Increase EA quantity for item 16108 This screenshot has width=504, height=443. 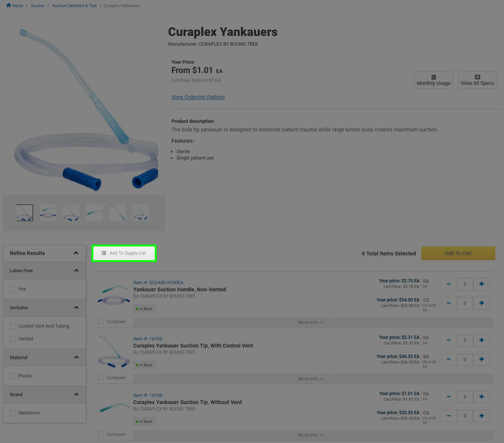pyautogui.click(x=482, y=397)
